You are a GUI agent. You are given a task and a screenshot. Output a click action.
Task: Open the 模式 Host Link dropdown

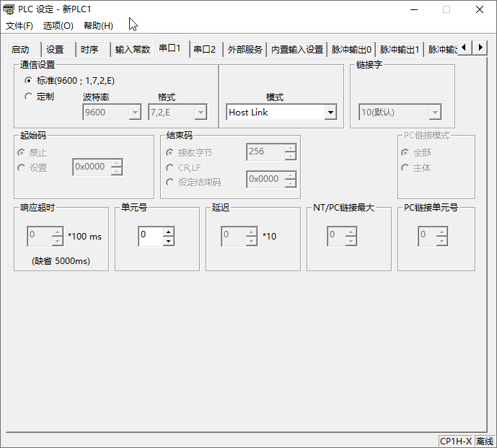click(330, 113)
